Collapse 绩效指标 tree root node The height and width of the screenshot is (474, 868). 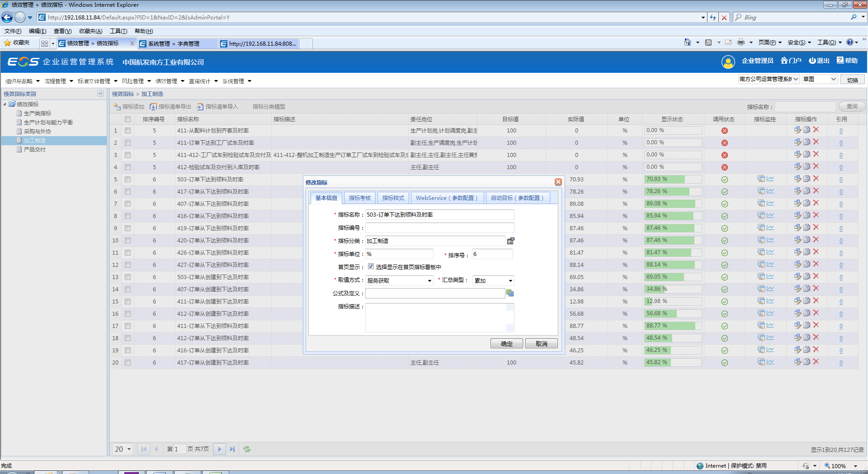click(x=5, y=104)
